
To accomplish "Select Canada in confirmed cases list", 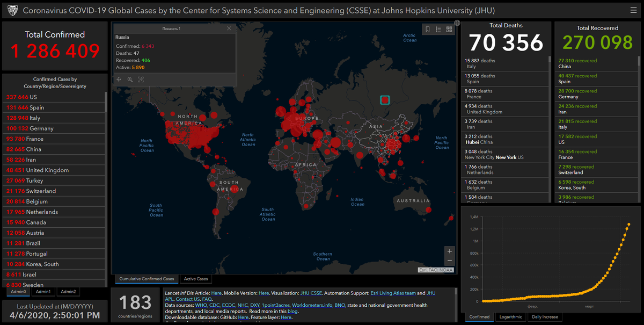I will click(x=54, y=222).
